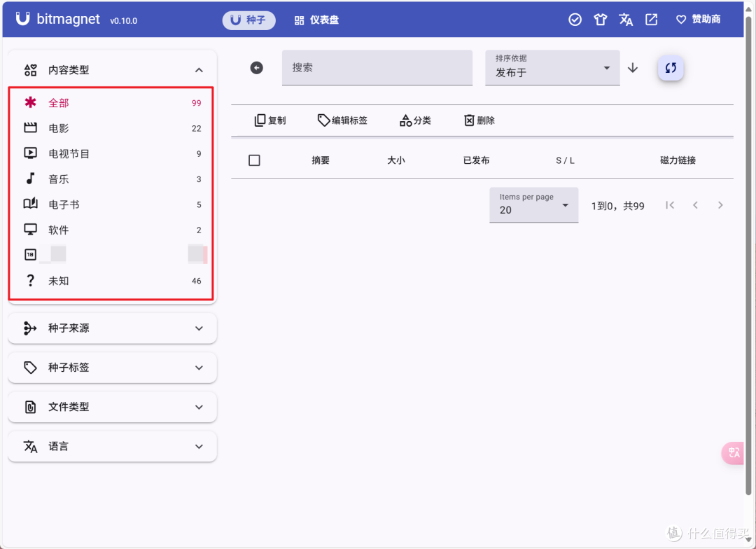Click the v0.10.0 version label

[123, 21]
